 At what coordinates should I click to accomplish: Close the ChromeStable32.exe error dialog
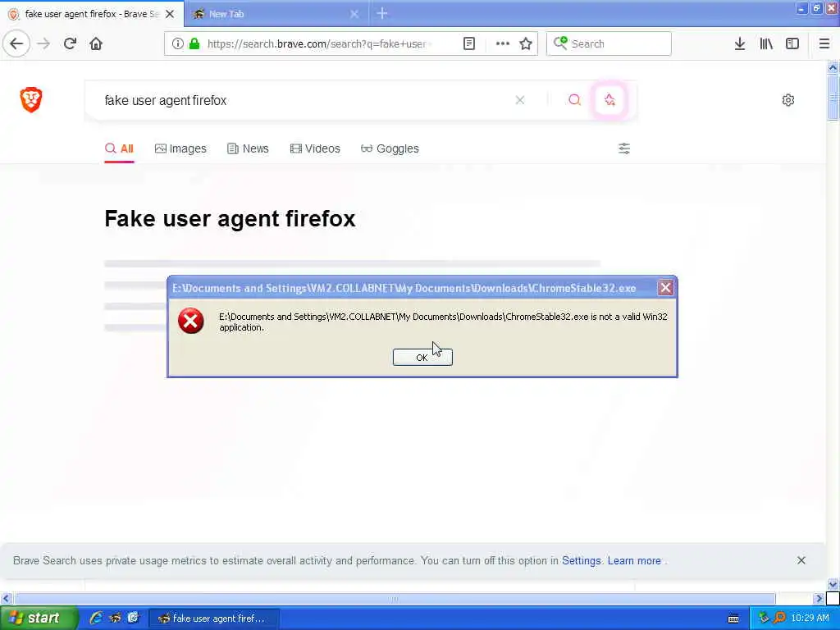coord(665,288)
